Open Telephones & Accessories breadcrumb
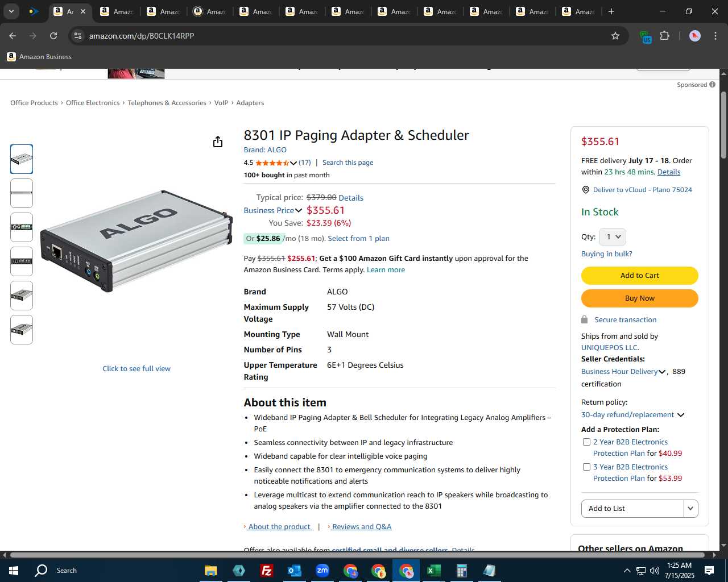 pyautogui.click(x=167, y=103)
